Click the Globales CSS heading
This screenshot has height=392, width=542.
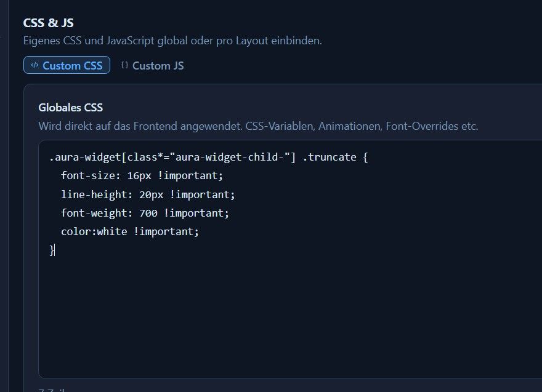(70, 108)
